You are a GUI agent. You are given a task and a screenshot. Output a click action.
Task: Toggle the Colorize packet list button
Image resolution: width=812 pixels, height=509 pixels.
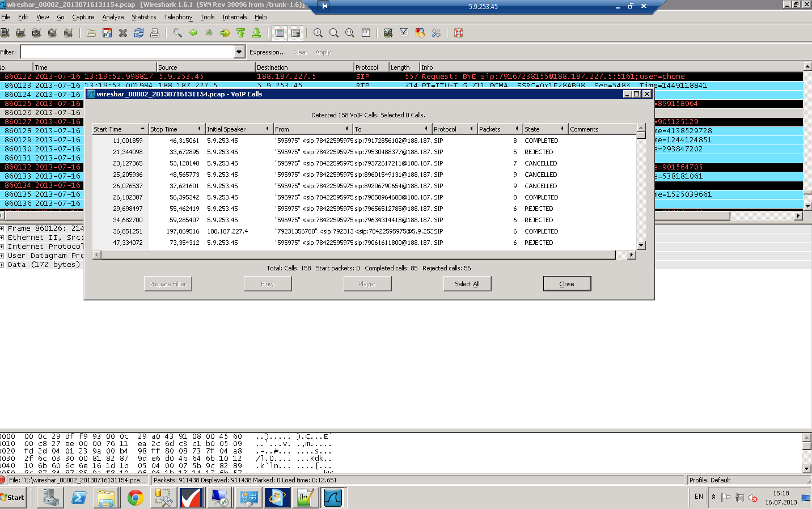point(280,33)
